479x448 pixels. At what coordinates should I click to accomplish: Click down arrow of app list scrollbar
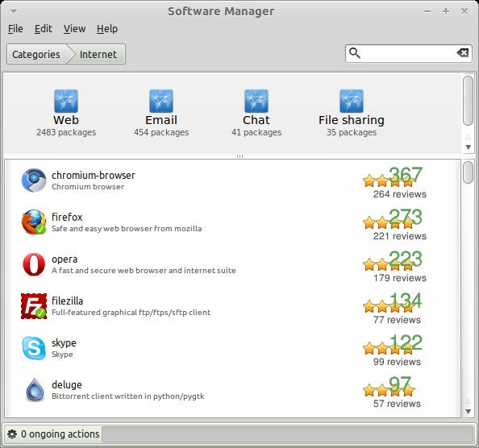tap(468, 412)
